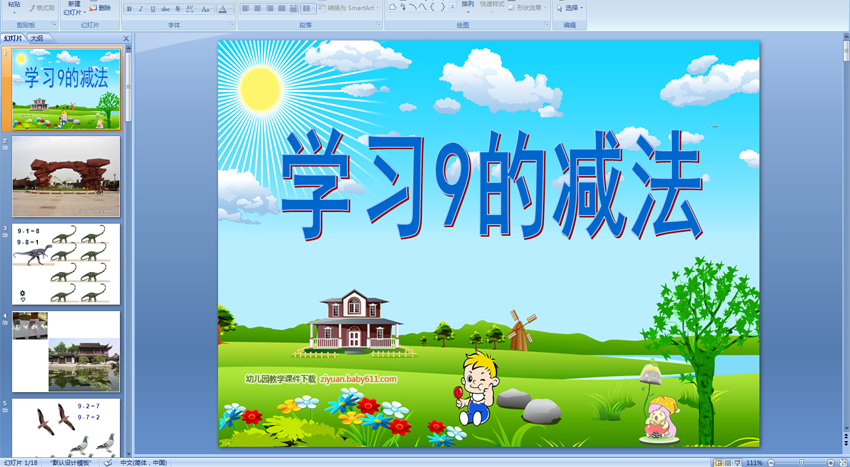Click the zoom out minus button

(x=771, y=463)
